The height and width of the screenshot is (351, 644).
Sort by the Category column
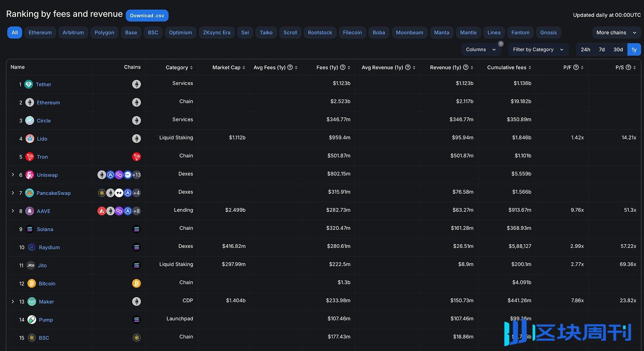[x=179, y=67]
